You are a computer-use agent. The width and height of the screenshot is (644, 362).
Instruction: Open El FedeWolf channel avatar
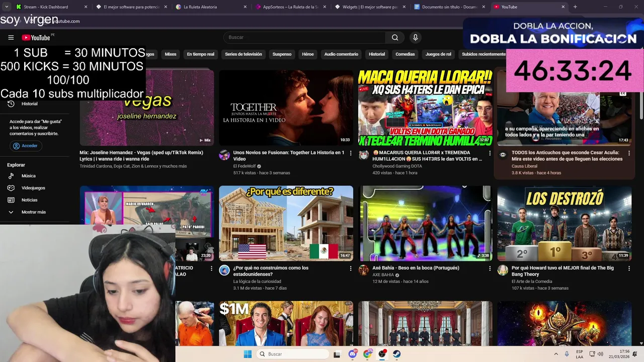click(224, 155)
